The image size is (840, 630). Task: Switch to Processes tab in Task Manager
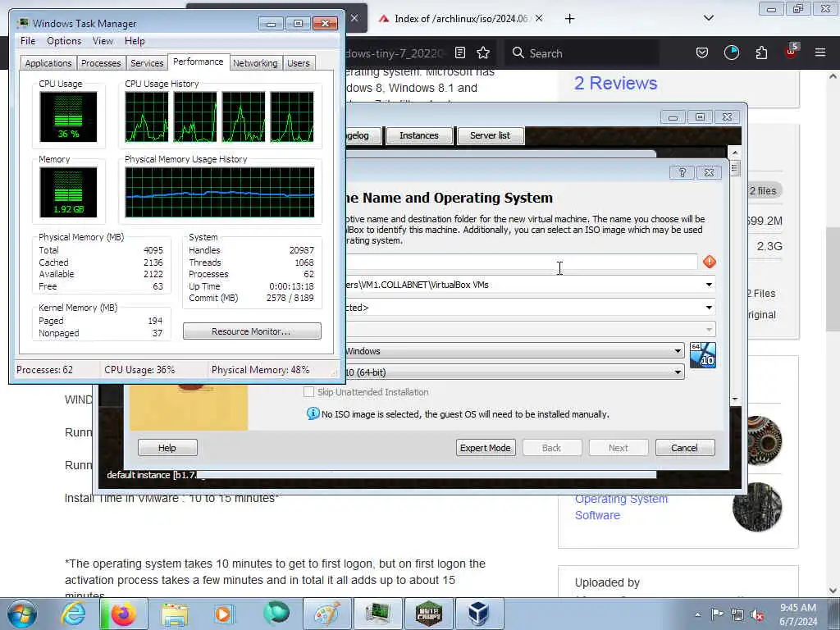pos(101,63)
